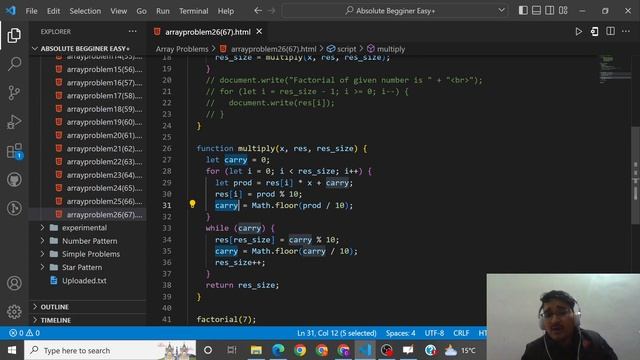Open the Manage settings gear
640x360 pixels.
tap(14, 311)
